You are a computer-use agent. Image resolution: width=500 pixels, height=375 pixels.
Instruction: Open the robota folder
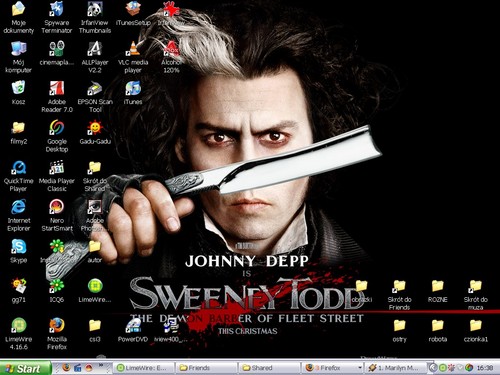pyautogui.click(x=438, y=330)
